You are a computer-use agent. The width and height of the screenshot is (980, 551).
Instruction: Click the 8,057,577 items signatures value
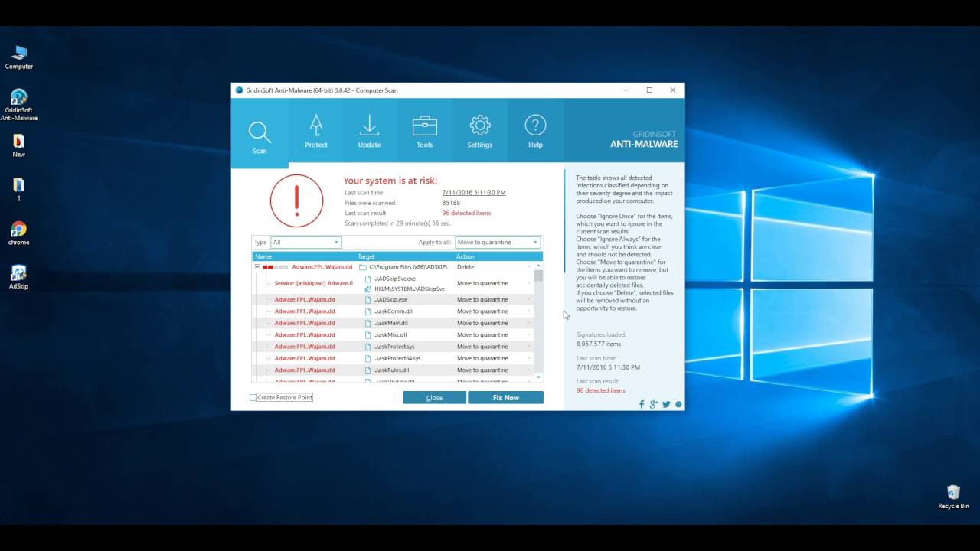click(599, 344)
